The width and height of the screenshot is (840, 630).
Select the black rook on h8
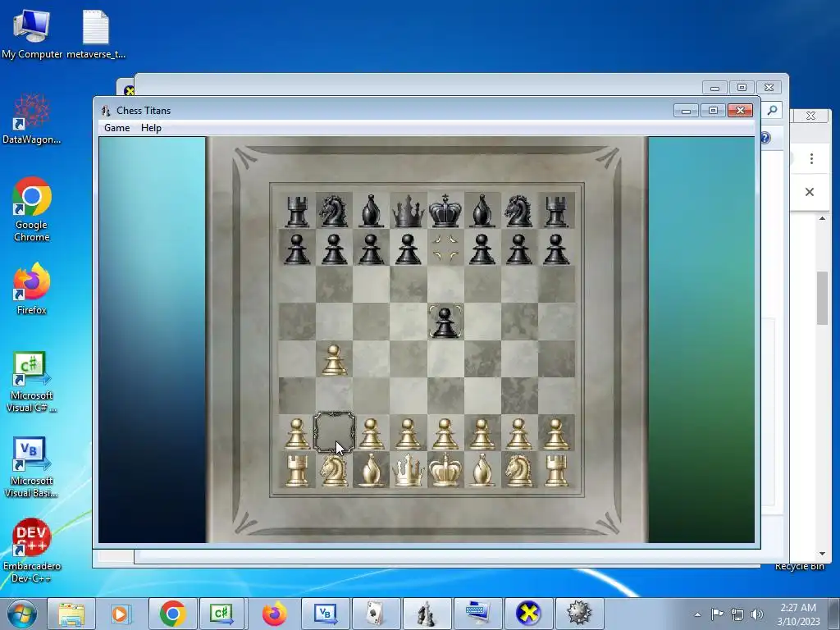pyautogui.click(x=555, y=211)
